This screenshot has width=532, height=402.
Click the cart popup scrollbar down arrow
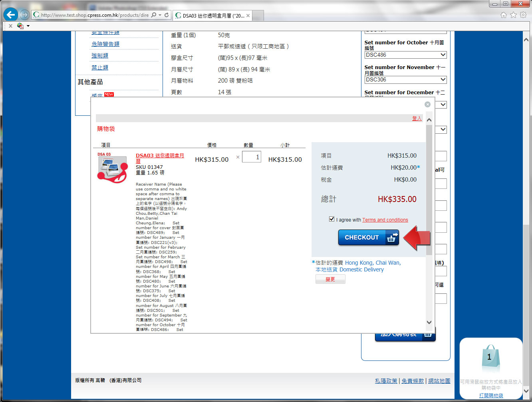[429, 322]
